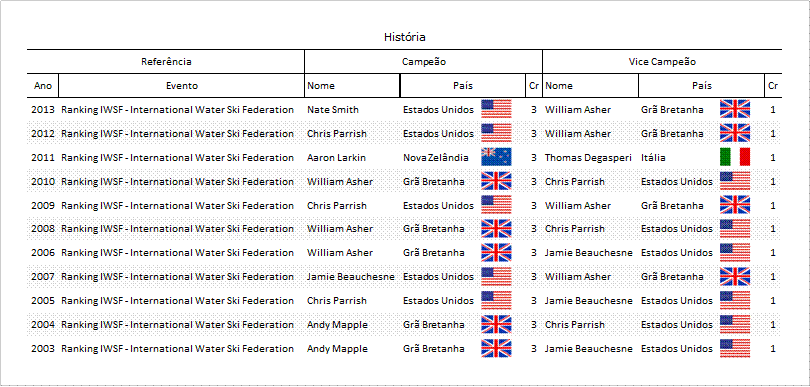Viewport: 810px width, 387px height.
Task: Click the Referência group header
Action: (166, 61)
